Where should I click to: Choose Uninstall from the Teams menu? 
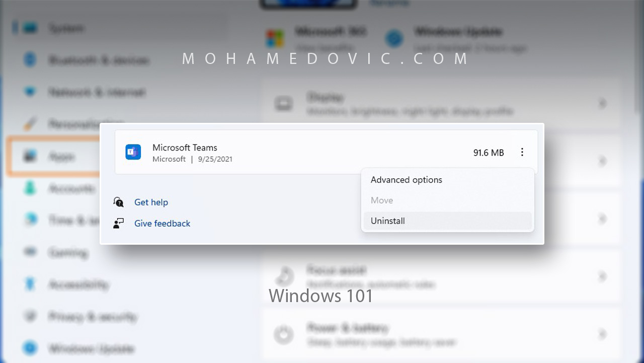(448, 221)
